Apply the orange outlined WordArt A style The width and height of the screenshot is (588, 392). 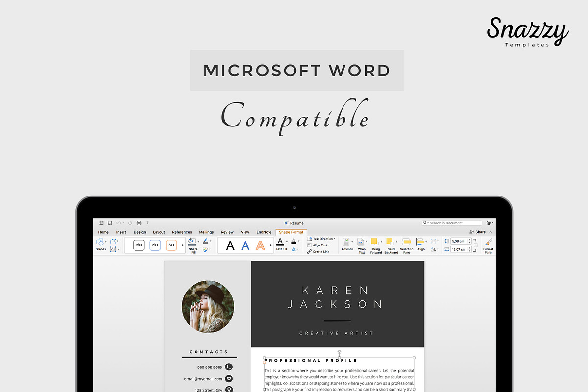tap(260, 245)
